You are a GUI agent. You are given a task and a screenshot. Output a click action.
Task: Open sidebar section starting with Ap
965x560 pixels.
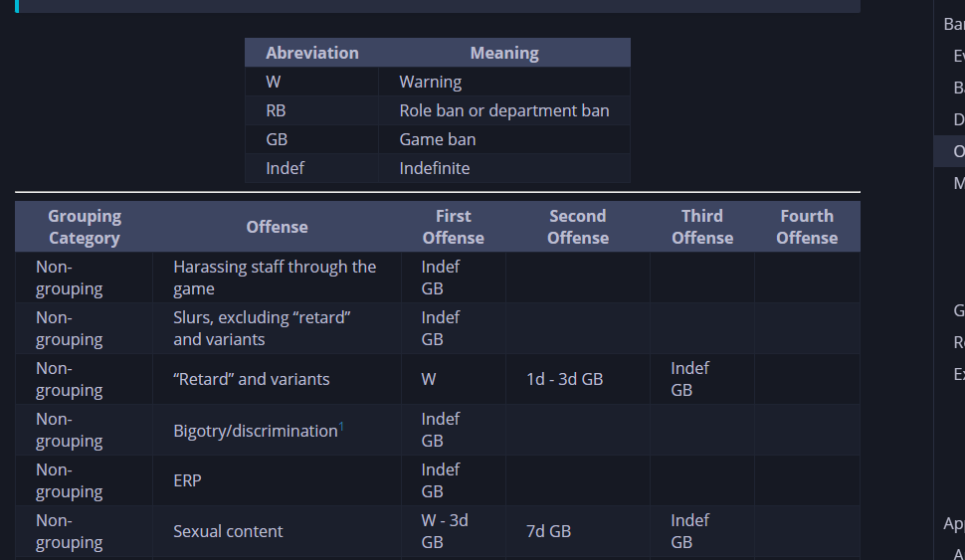click(x=953, y=523)
